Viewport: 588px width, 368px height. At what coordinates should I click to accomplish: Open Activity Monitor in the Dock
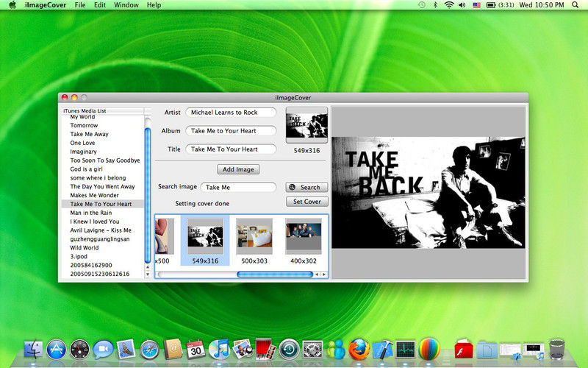[x=406, y=349]
